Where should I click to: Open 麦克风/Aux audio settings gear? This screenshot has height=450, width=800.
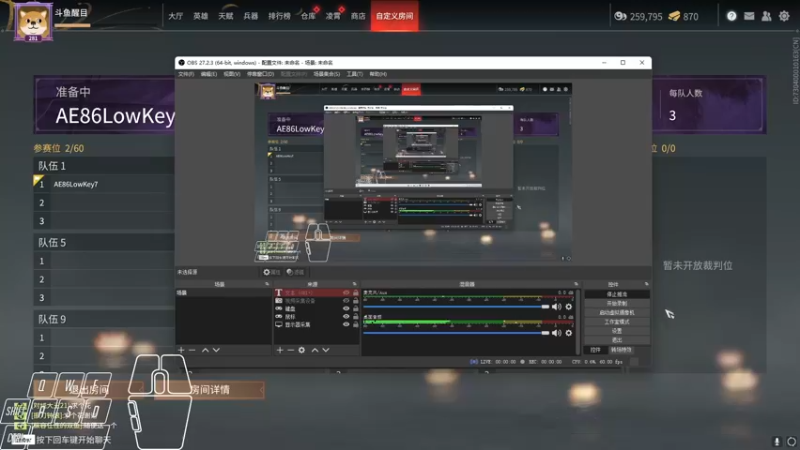pyautogui.click(x=569, y=307)
